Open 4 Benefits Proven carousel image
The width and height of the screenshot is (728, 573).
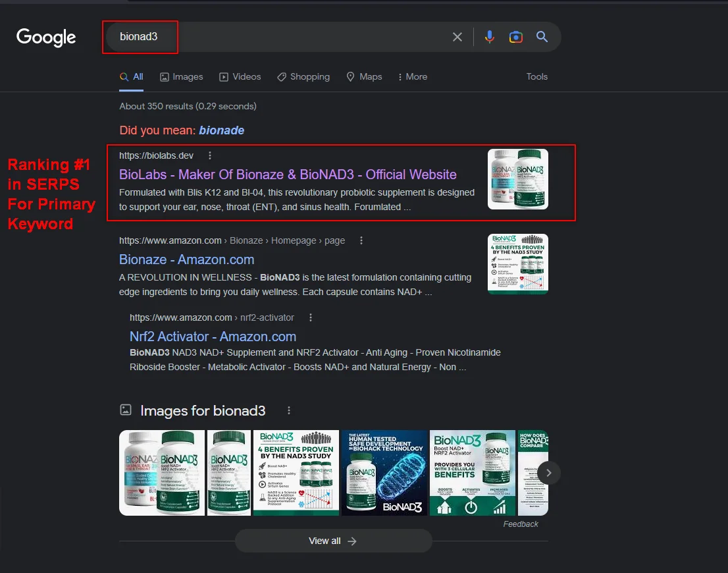pos(296,473)
